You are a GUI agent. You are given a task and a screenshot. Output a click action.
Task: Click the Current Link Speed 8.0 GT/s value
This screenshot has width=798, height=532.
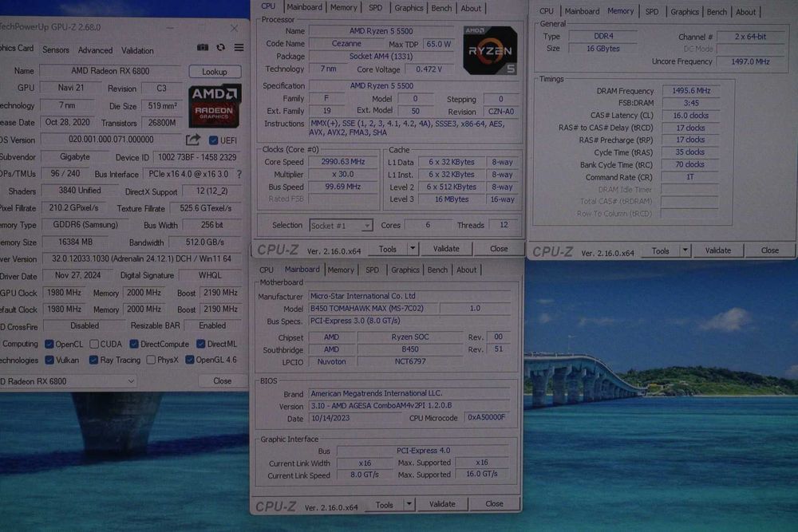point(365,475)
